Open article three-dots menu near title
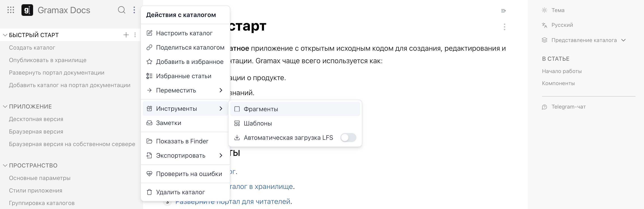The height and width of the screenshot is (209, 644). (504, 27)
